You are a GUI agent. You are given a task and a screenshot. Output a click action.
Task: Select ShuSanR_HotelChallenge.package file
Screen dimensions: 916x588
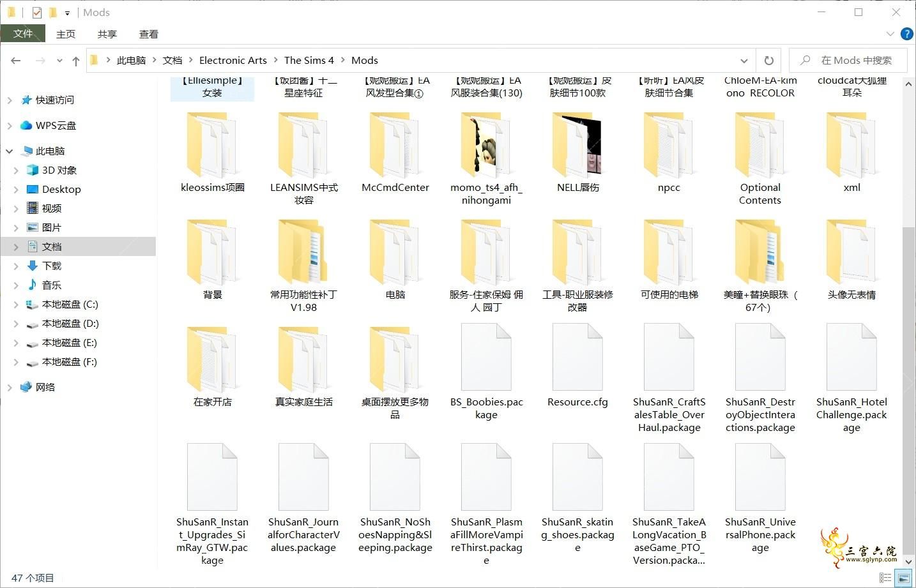click(x=851, y=379)
